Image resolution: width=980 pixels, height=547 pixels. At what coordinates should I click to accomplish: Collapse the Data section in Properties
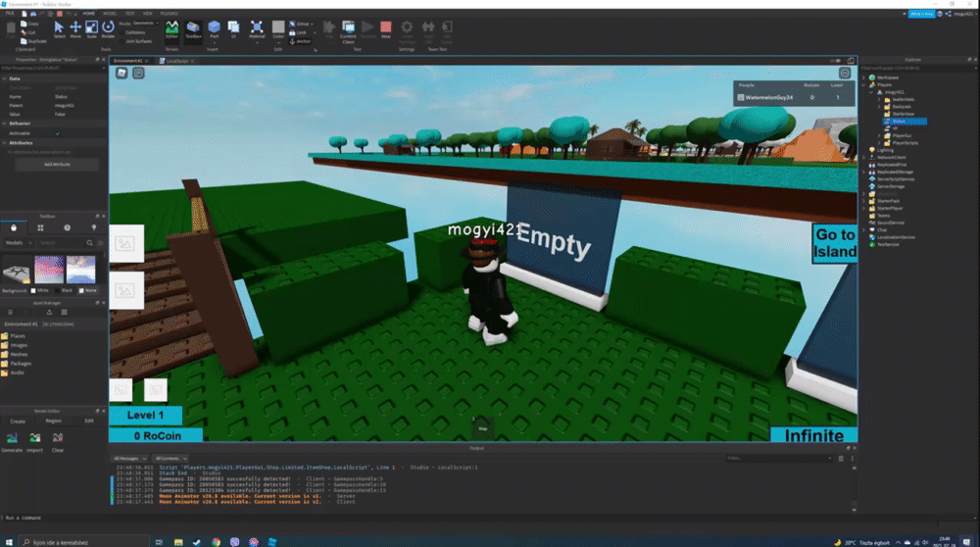point(4,78)
